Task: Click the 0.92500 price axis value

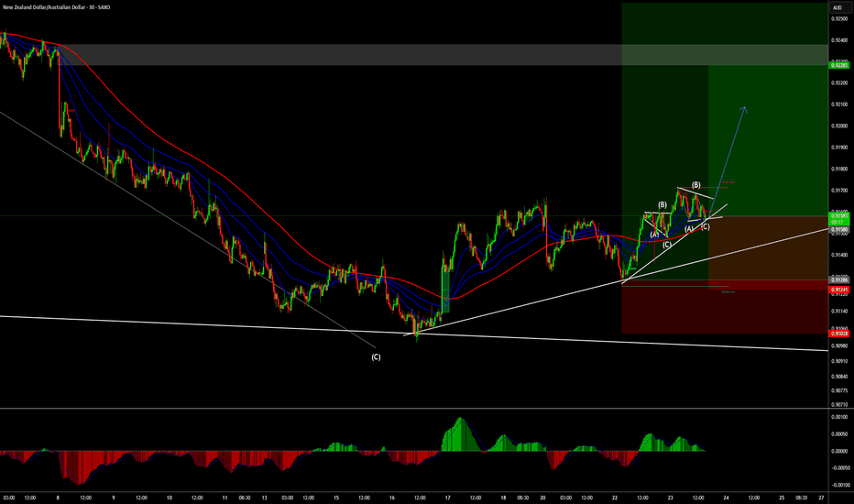Action: pyautogui.click(x=838, y=18)
